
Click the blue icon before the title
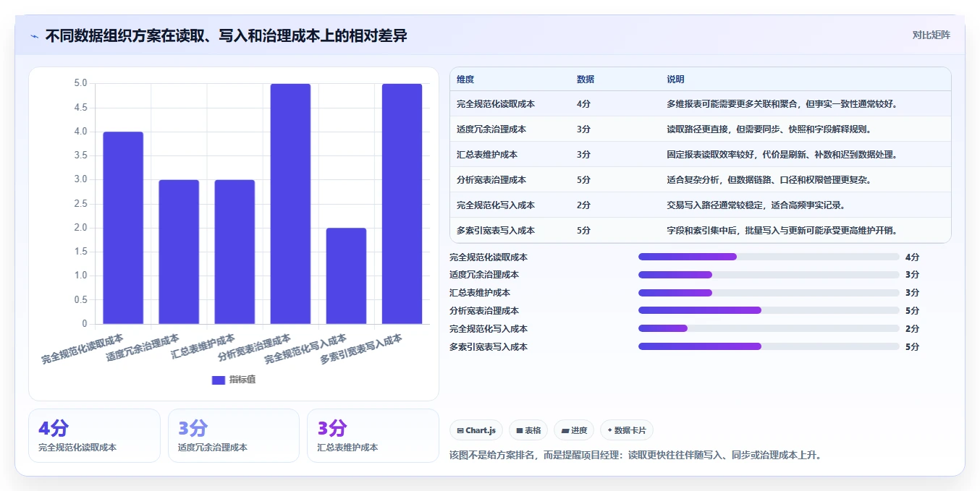[34, 35]
